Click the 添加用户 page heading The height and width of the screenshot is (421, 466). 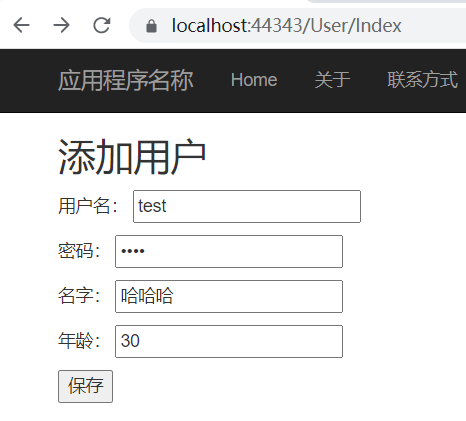(x=132, y=157)
